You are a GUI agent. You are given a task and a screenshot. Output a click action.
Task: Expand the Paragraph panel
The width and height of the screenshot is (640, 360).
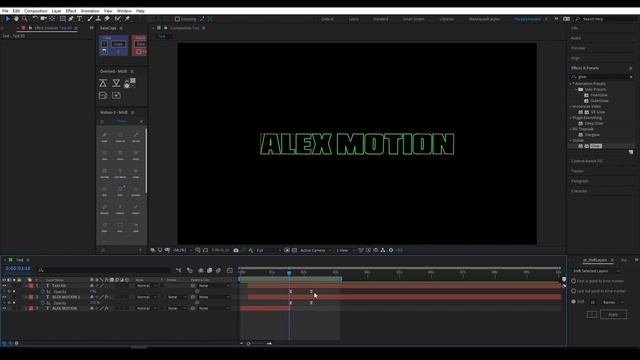pos(580,181)
